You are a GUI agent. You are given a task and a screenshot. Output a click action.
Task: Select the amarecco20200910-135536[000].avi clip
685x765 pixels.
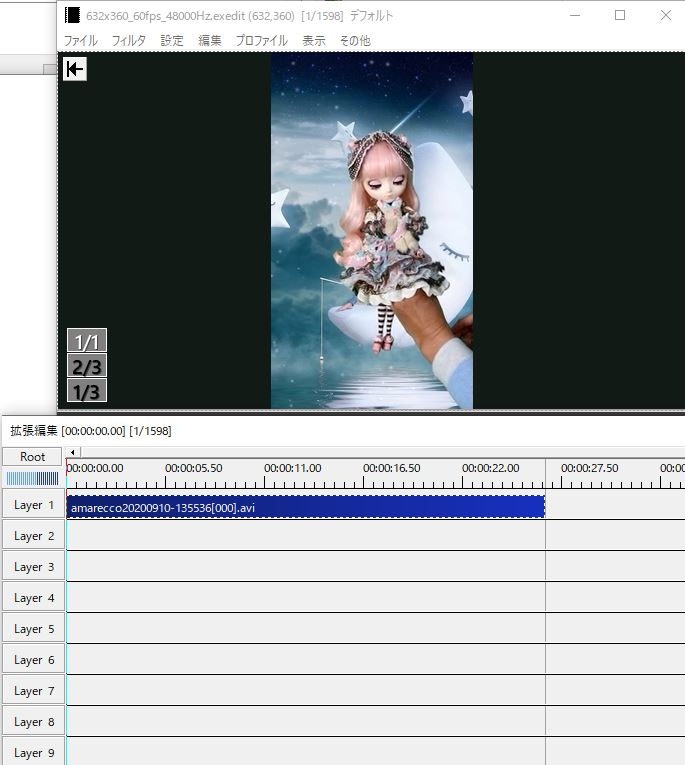pyautogui.click(x=305, y=507)
